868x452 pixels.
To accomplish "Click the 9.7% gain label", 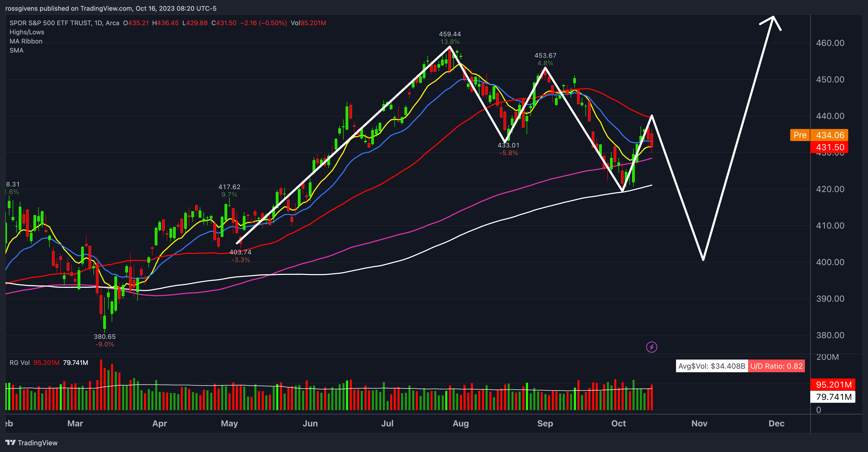I will (x=229, y=194).
